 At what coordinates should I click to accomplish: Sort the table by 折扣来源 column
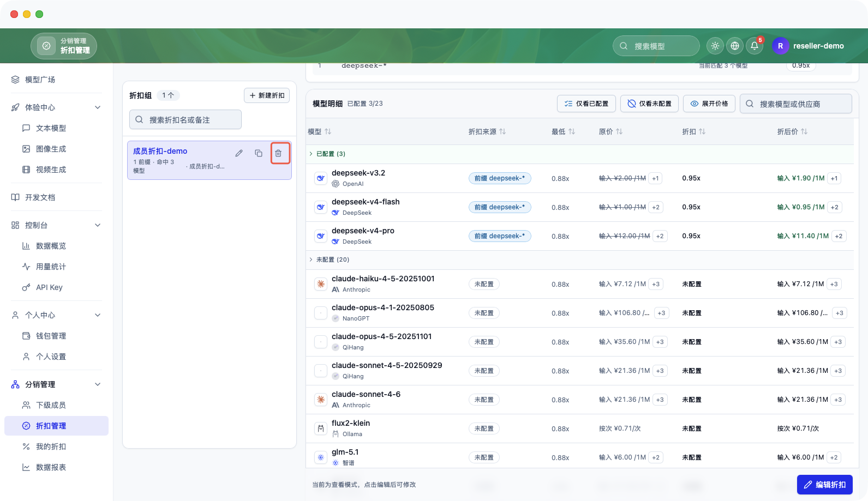coord(487,131)
